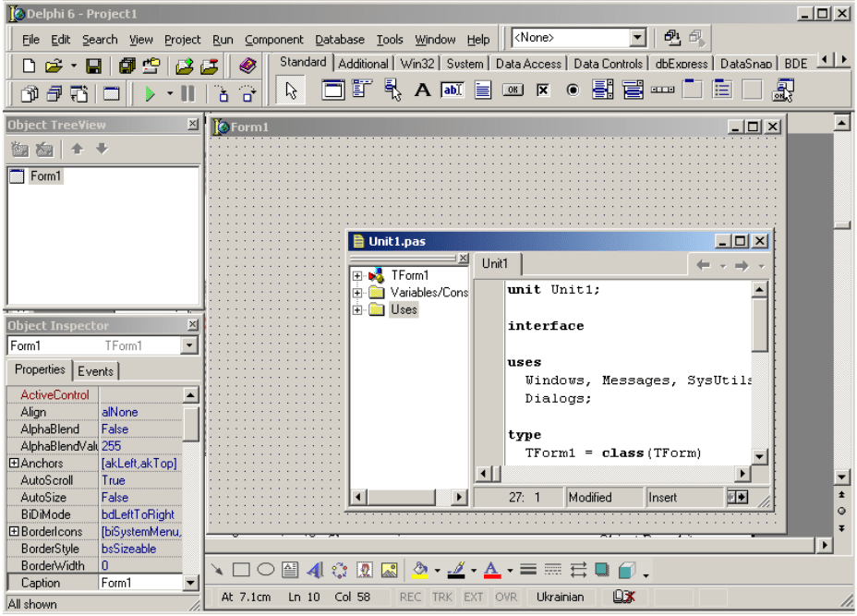The width and height of the screenshot is (857, 616).
Task: Click the code editor vertical scrollbar down arrow
Action: pos(759,456)
